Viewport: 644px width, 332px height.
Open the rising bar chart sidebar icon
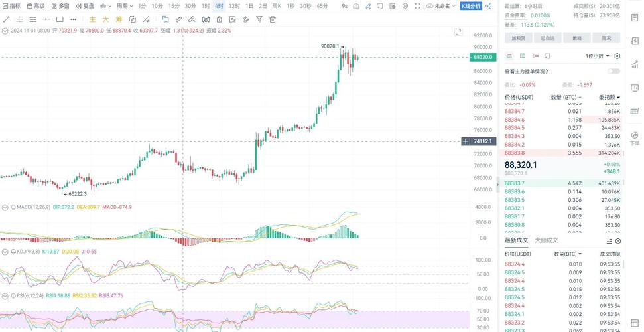pos(635,64)
